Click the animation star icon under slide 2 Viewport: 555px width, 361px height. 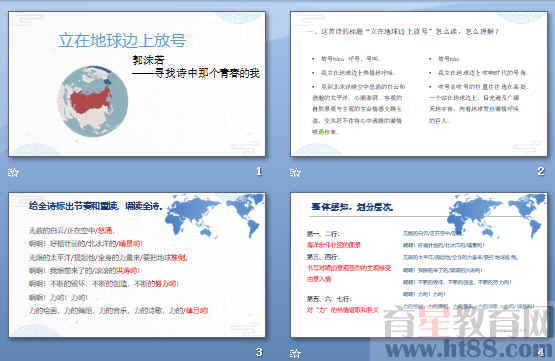pyautogui.click(x=295, y=172)
